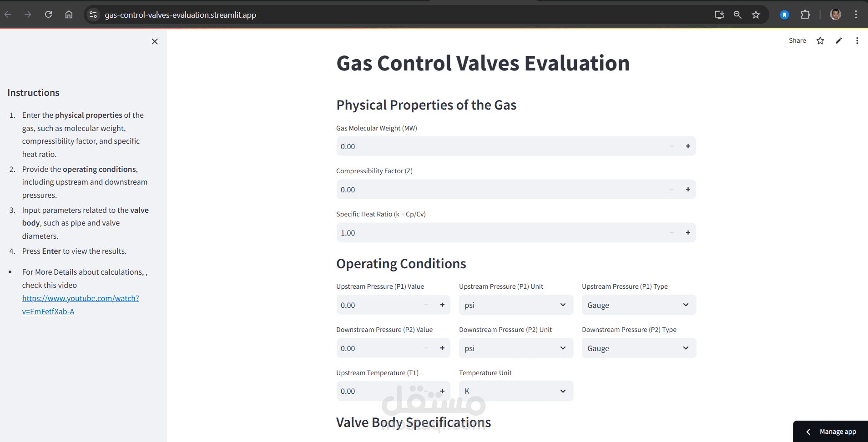Open the Temperature Unit dropdown

pyautogui.click(x=516, y=391)
